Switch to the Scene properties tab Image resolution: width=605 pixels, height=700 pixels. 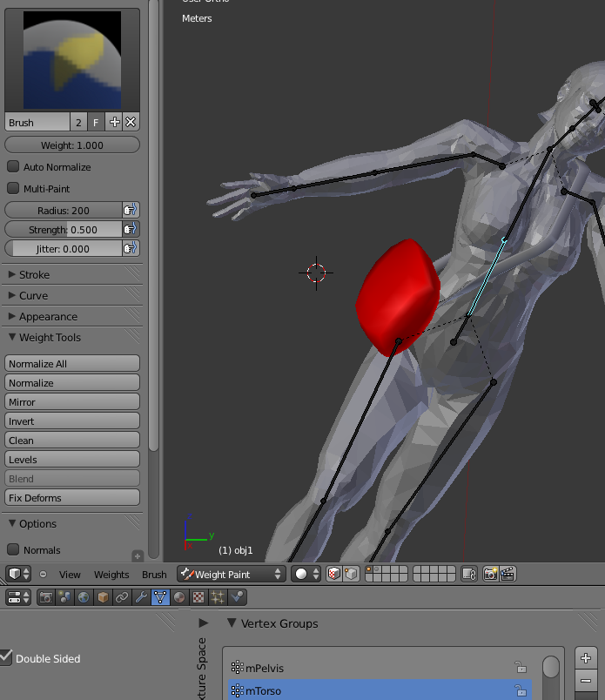pyautogui.click(x=64, y=597)
